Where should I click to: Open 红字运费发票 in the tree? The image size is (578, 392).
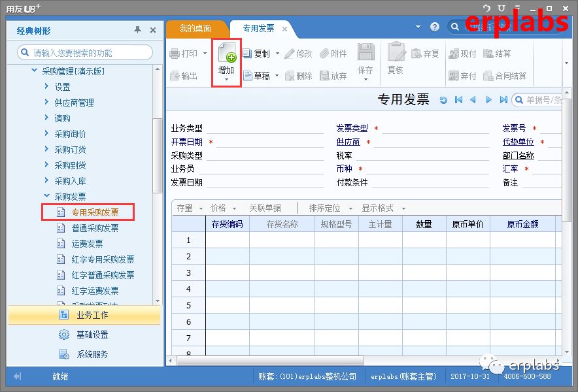[95, 291]
